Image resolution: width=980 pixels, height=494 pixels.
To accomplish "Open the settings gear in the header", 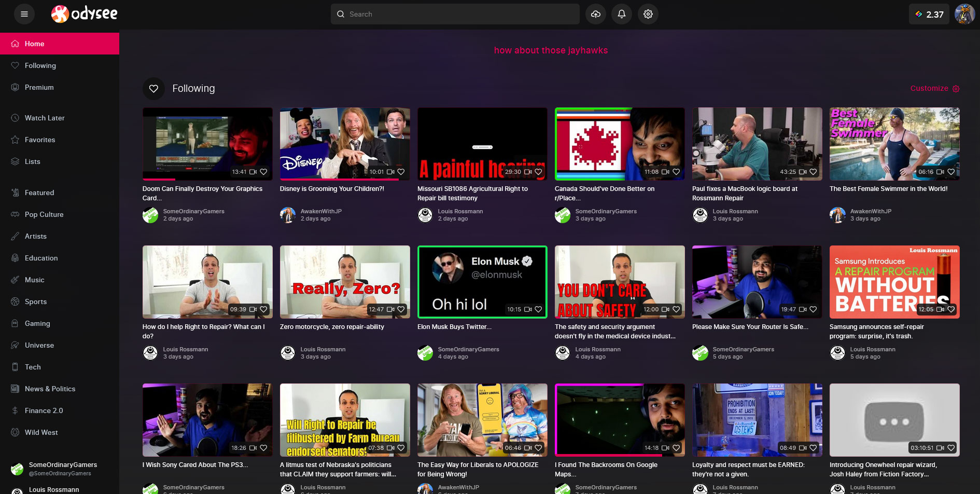I will pyautogui.click(x=648, y=14).
